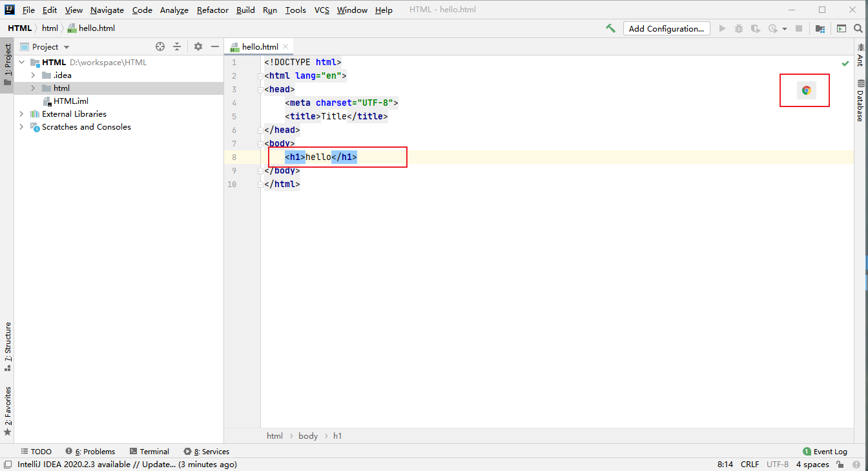
Task: Open in Chrome browser icon
Action: pos(806,90)
